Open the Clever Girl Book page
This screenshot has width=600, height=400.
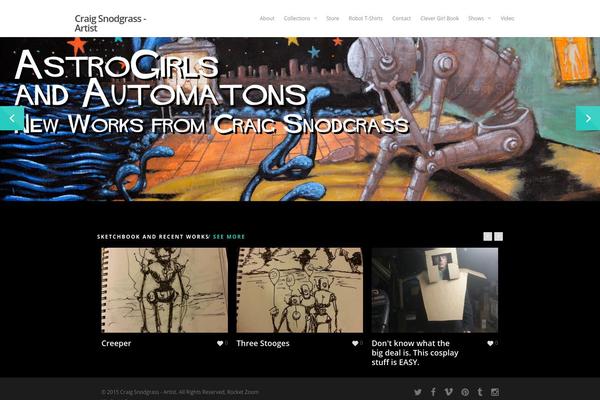tap(439, 18)
